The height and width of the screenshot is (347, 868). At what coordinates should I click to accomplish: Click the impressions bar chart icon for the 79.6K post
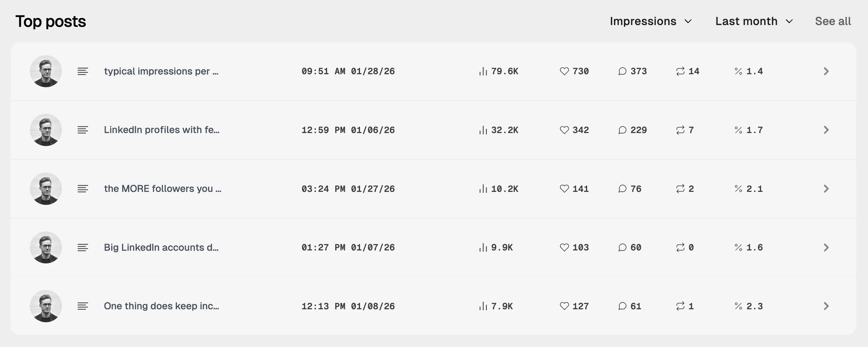484,71
